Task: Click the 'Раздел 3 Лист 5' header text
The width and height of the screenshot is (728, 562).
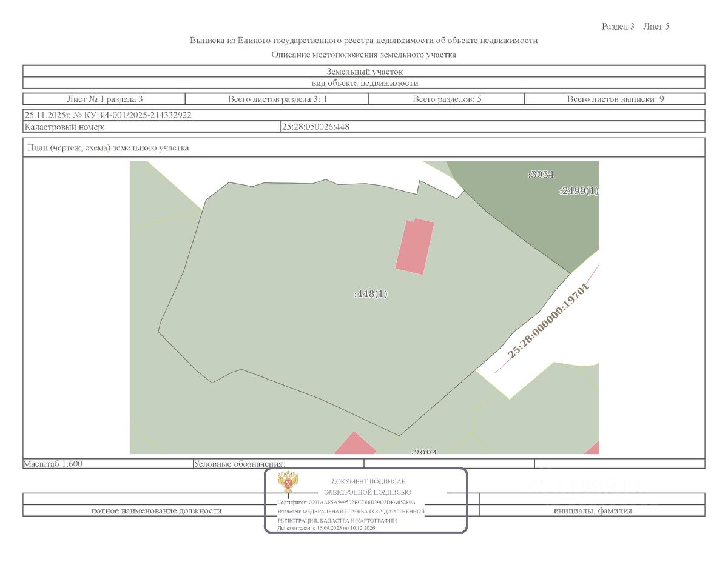Action: point(635,26)
